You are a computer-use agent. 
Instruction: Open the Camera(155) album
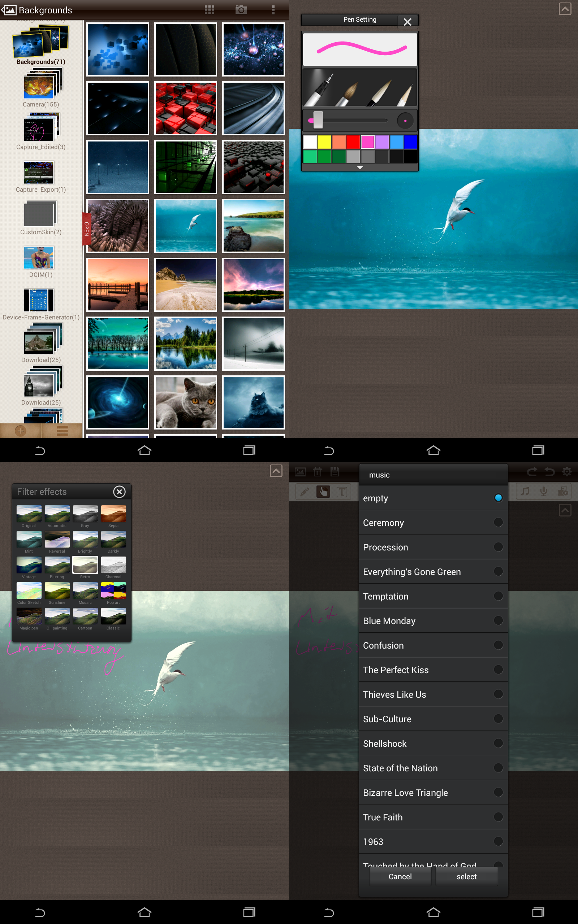[x=41, y=88]
